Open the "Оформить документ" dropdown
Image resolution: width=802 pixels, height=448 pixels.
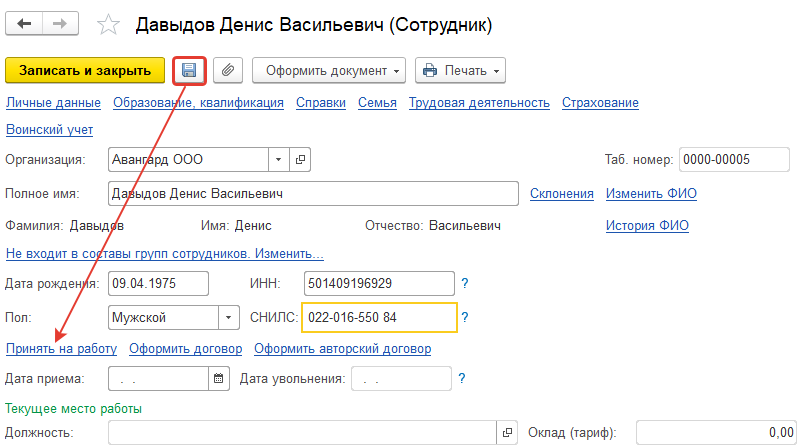pos(330,71)
